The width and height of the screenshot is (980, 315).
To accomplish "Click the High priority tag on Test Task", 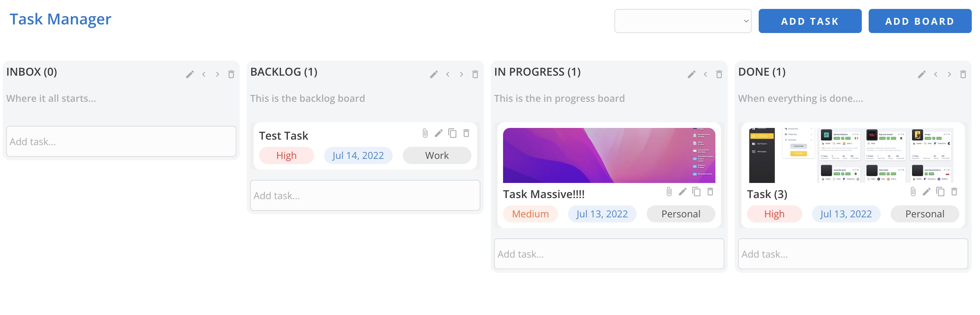I will (286, 156).
